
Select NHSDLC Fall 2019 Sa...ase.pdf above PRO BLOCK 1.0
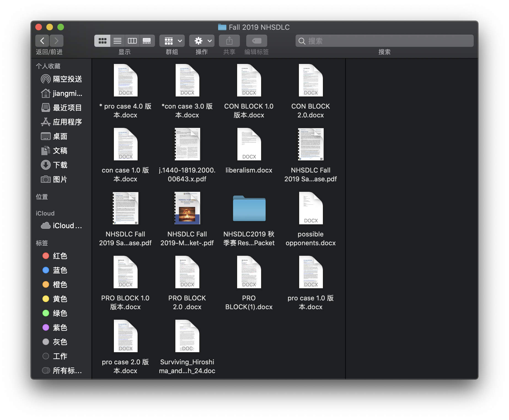(125, 208)
